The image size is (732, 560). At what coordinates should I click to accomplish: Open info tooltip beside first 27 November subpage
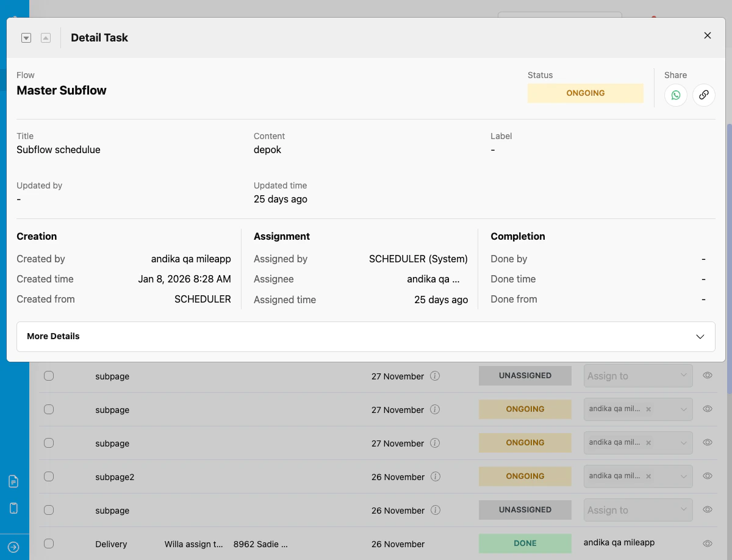[x=435, y=376]
